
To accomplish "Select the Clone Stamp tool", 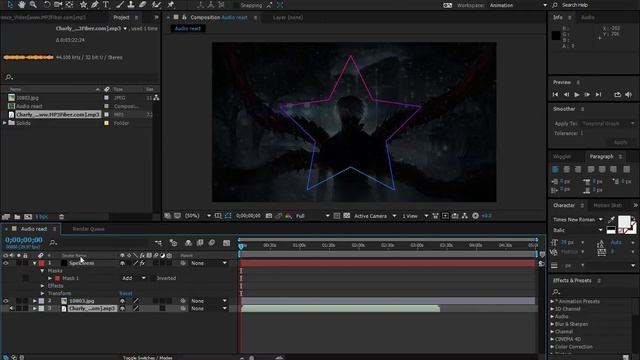I will (x=131, y=4).
